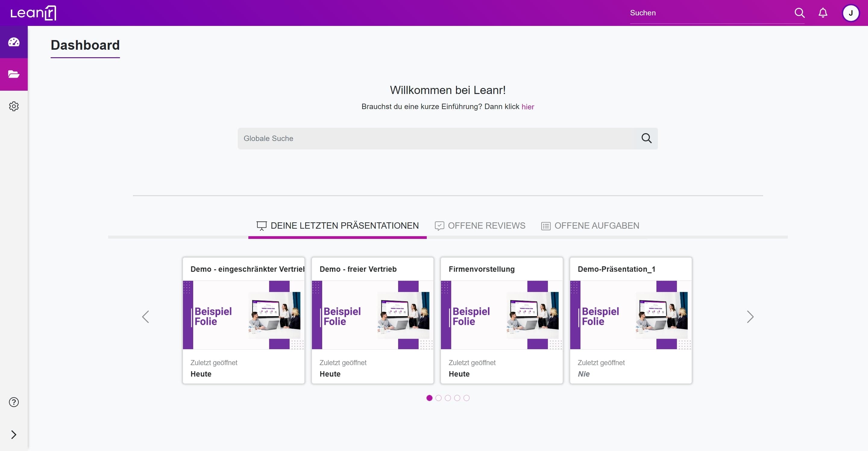Screen dimensions: 868x451
Task: Open Firmenvorstellung presentation thumbnail
Action: pyautogui.click(x=502, y=315)
